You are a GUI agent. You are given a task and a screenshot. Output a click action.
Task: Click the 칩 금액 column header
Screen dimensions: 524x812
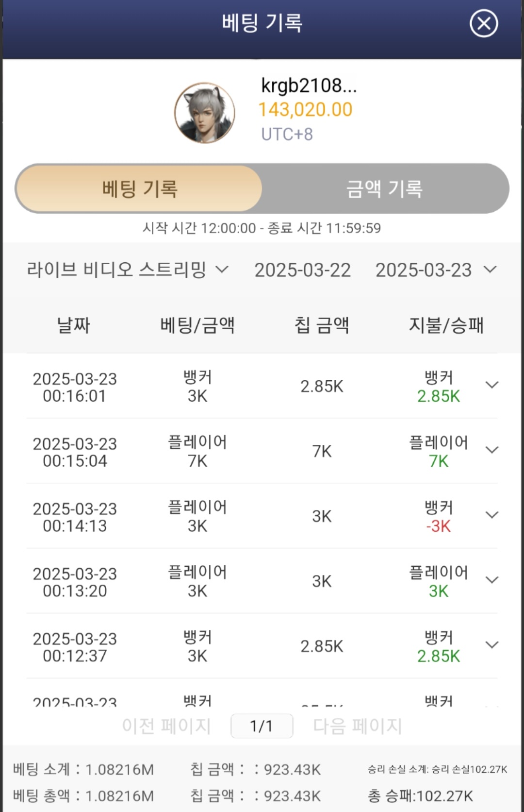(322, 325)
